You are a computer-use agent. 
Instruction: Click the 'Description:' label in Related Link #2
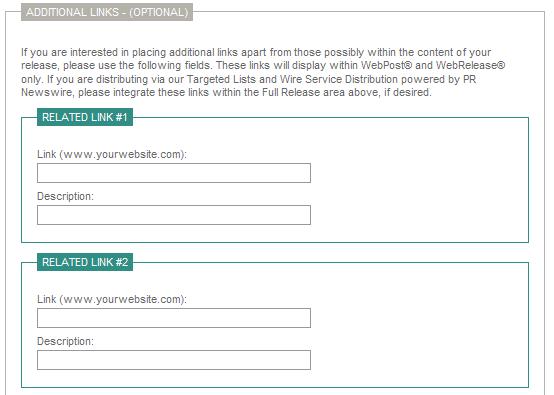[x=65, y=341]
